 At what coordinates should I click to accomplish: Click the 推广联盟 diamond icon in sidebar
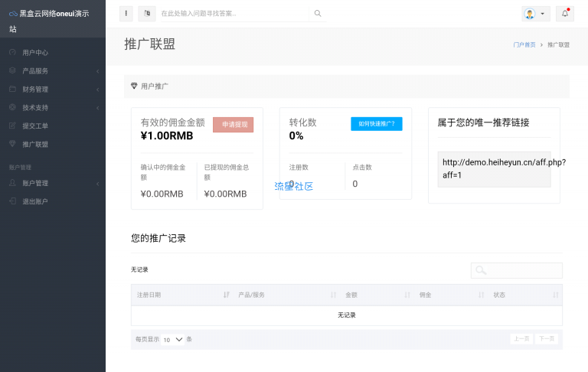pos(12,144)
